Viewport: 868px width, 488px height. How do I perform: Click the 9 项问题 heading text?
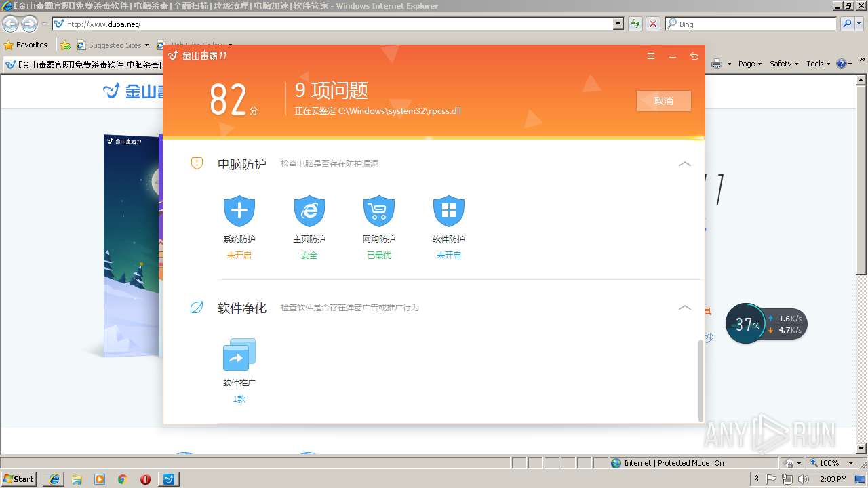tap(332, 90)
